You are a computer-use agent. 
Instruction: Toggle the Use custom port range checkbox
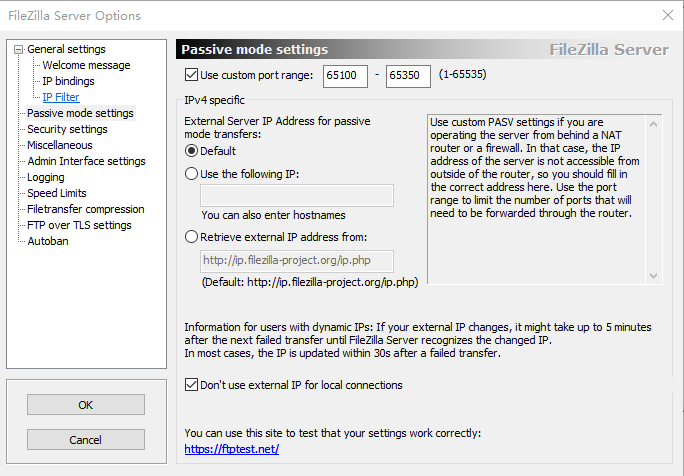tap(191, 75)
